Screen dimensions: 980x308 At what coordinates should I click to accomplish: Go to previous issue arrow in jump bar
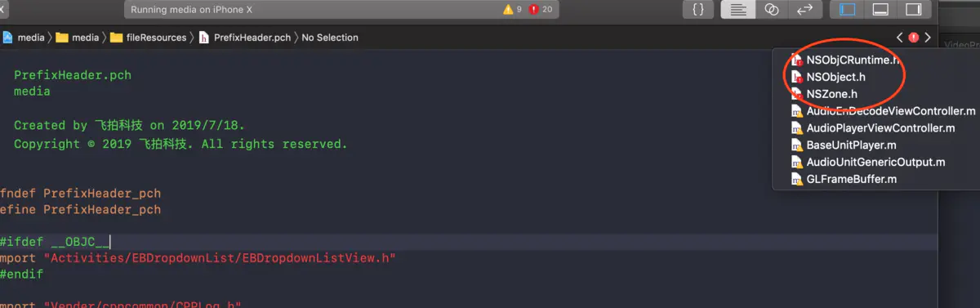(900, 38)
